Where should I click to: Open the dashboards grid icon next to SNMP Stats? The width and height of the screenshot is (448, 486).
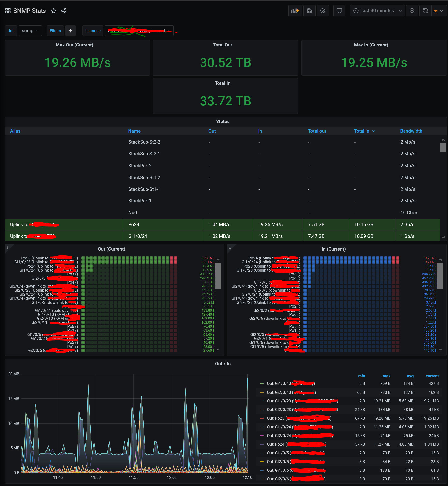[x=8, y=11]
